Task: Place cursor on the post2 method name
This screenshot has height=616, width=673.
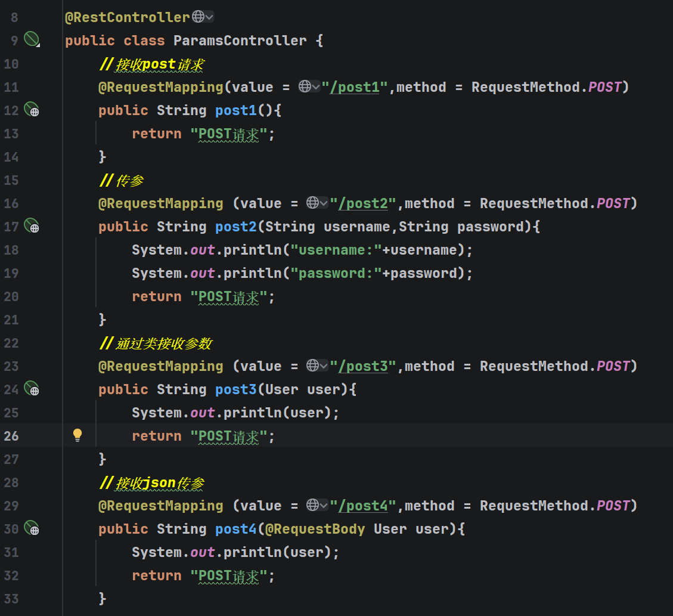Action: tap(236, 227)
